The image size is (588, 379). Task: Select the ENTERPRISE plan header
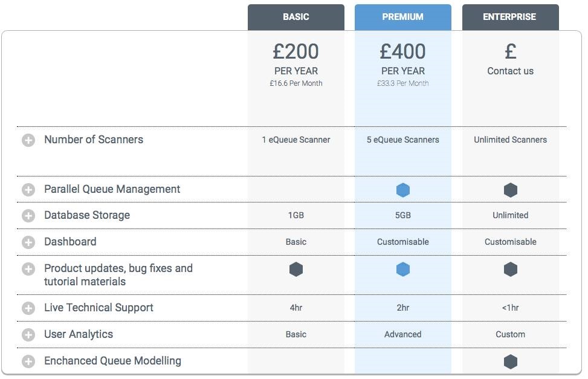click(x=510, y=18)
